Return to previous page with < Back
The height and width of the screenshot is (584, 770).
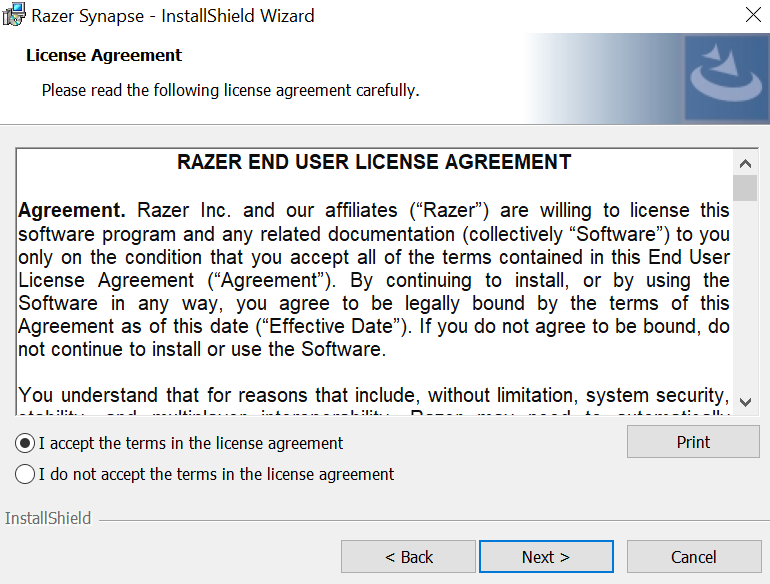[x=409, y=557]
